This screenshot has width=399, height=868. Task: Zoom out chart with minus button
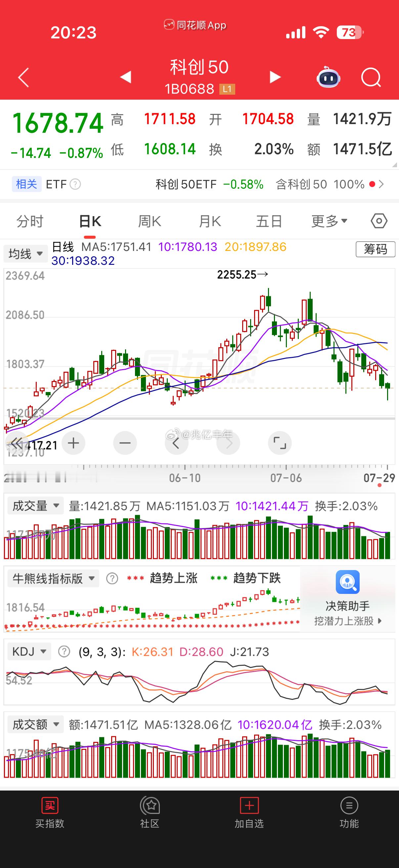(125, 443)
